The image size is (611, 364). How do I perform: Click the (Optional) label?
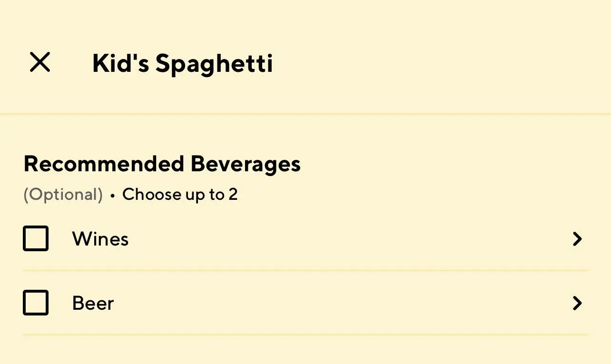63,195
